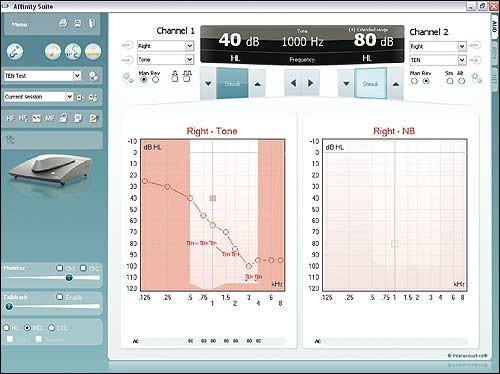500x374 pixels.
Task: Open the tone audiometry music note icon
Action: click(x=53, y=52)
